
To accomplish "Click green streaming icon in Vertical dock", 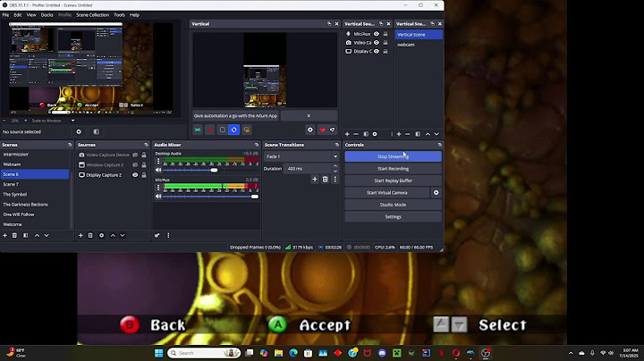I will 198,130.
